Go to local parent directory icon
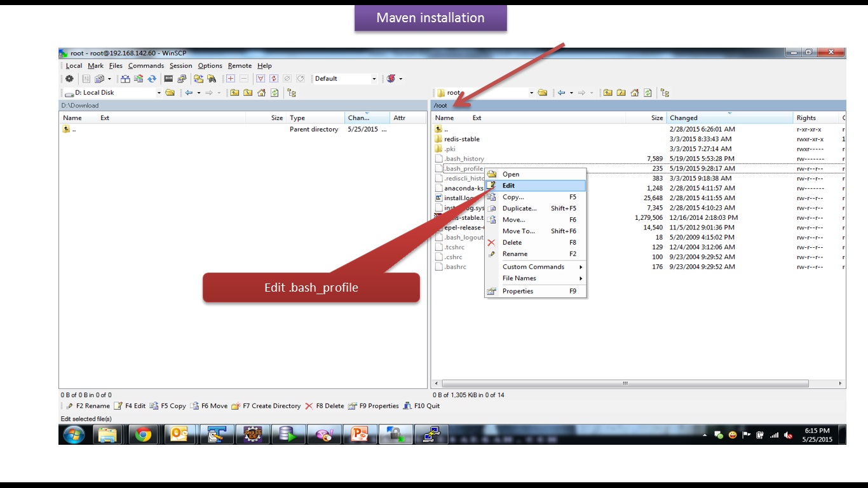Image resolution: width=868 pixels, height=488 pixels. click(x=234, y=93)
